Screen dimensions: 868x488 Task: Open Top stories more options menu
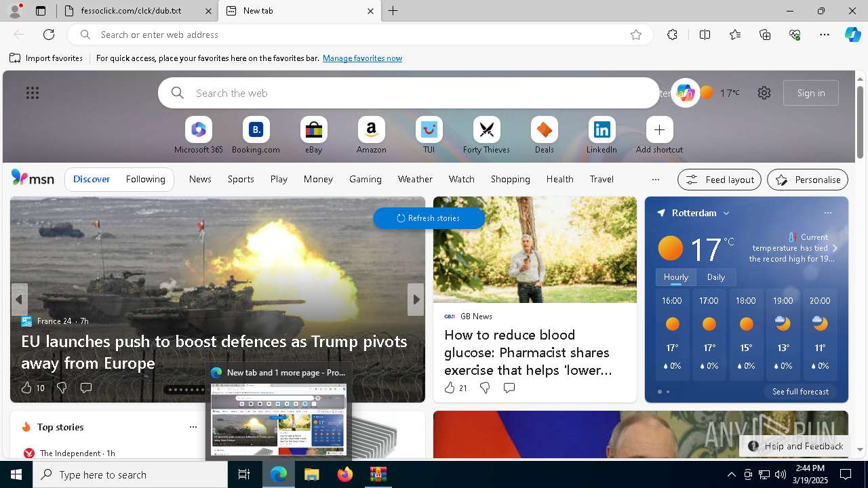click(193, 427)
